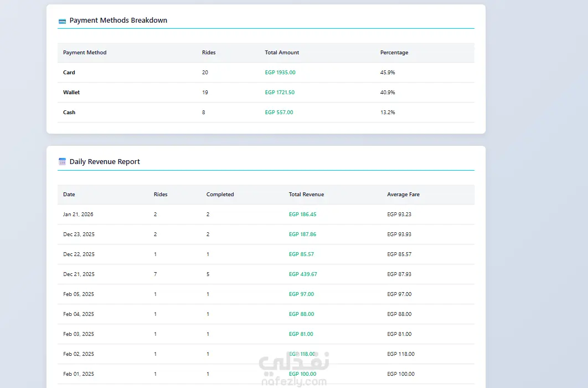The height and width of the screenshot is (388, 588).
Task: Click the Percentage column header
Action: pos(394,53)
